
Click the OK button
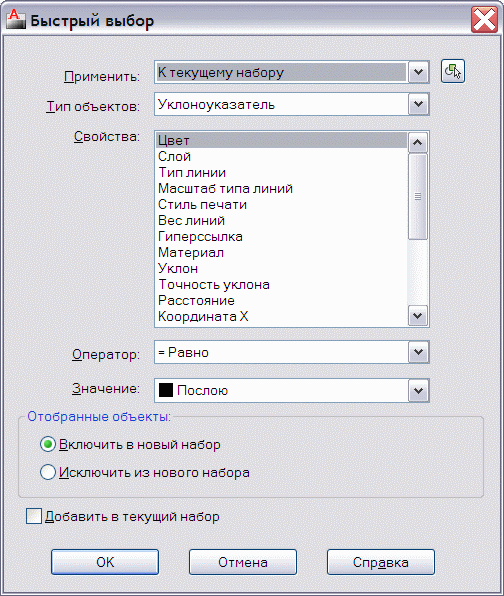(x=105, y=562)
